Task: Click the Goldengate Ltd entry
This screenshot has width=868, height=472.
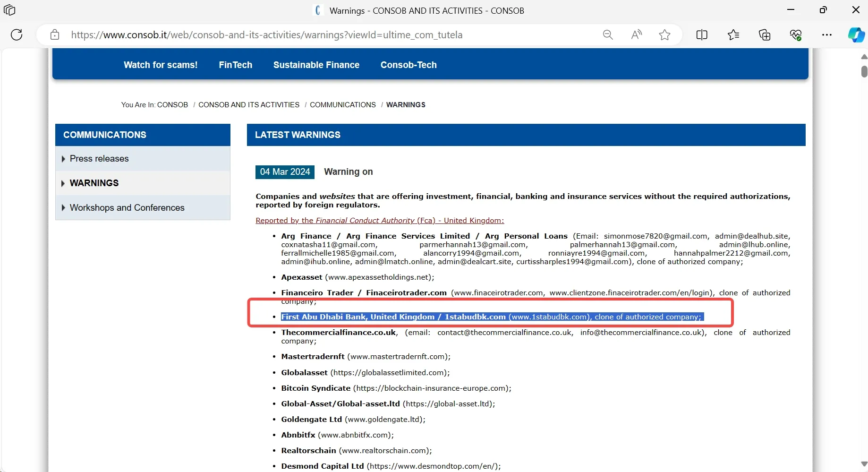Action: click(x=353, y=420)
